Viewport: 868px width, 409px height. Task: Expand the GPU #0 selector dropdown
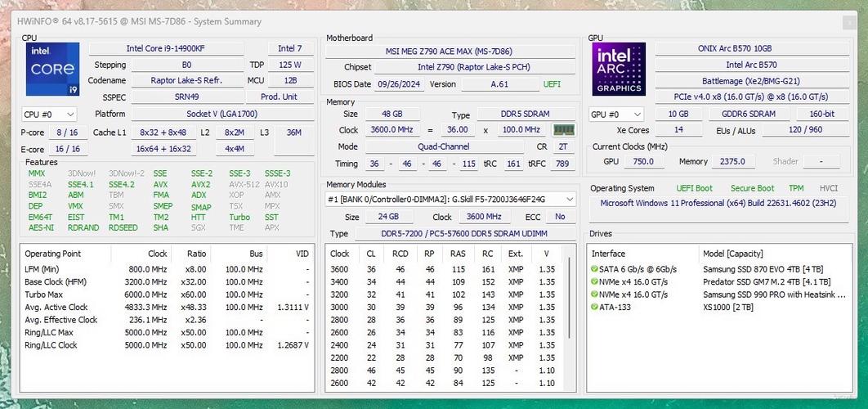pyautogui.click(x=616, y=115)
